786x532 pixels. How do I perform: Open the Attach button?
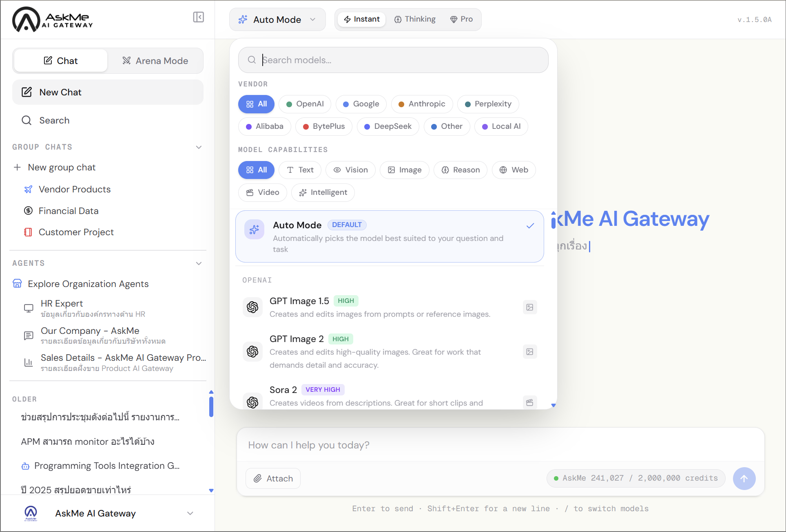tap(273, 479)
